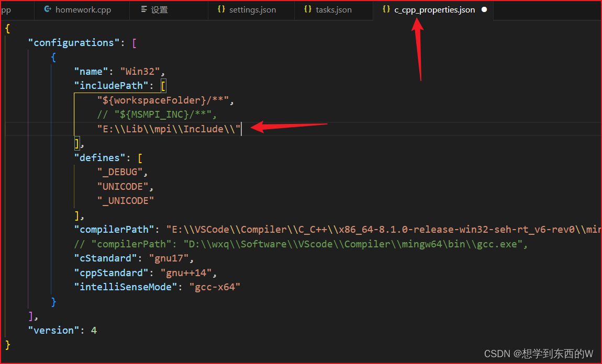Click the JSON braces icon on tasks.json tab
This screenshot has height=364, width=602.
point(308,9)
